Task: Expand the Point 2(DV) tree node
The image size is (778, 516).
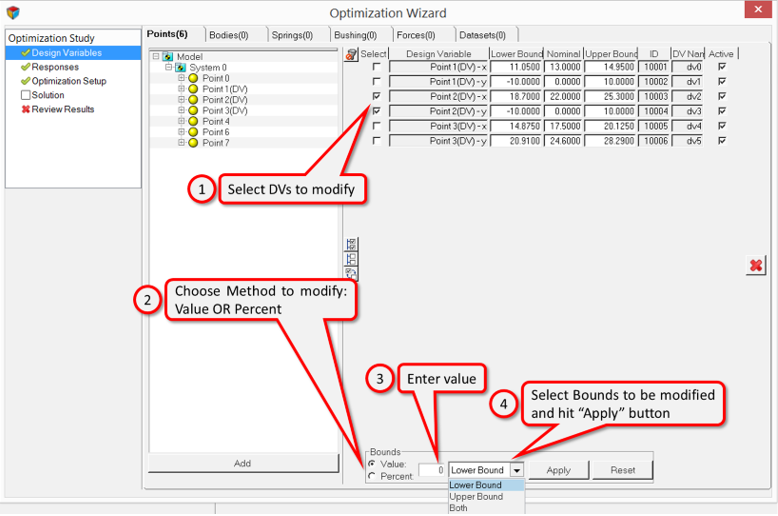Action: tap(181, 99)
